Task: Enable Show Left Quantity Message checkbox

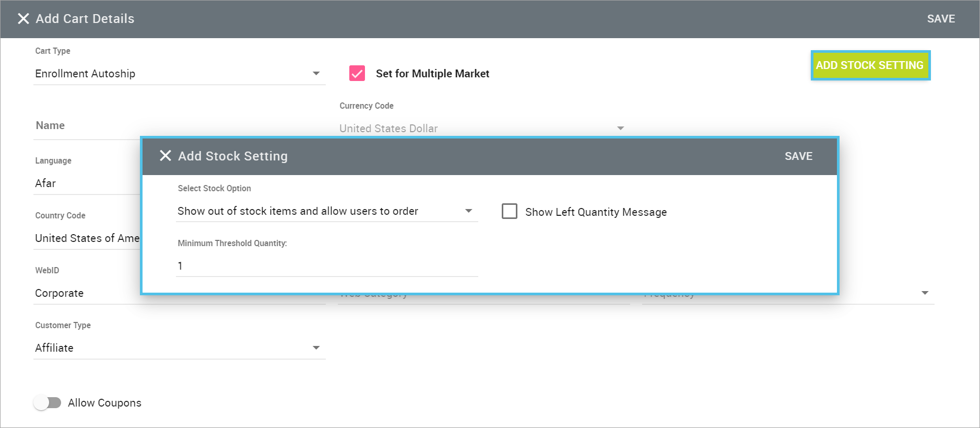Action: coord(509,211)
